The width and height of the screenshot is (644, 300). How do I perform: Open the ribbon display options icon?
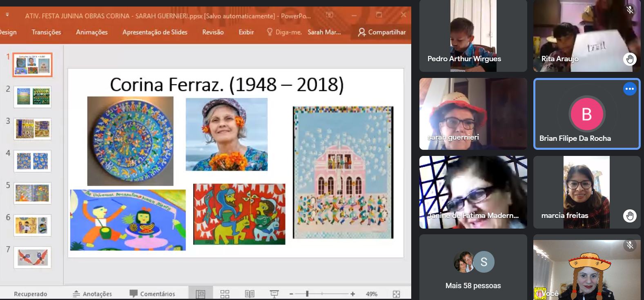pos(330,15)
